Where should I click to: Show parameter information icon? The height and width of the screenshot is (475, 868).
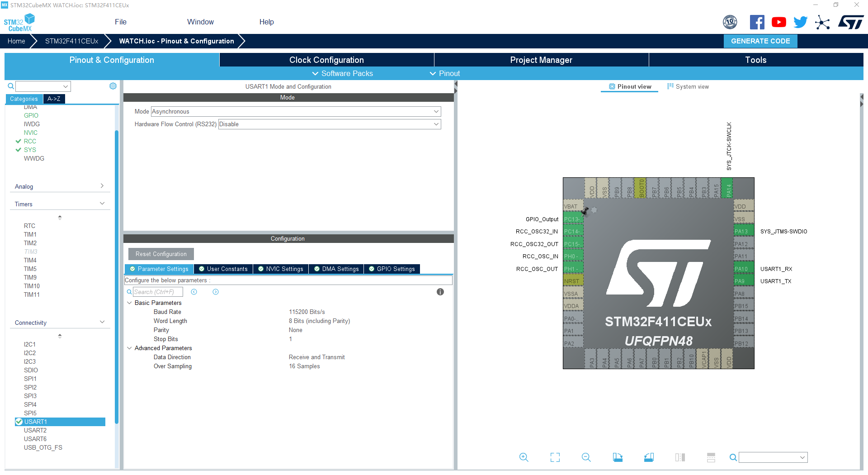coord(440,292)
